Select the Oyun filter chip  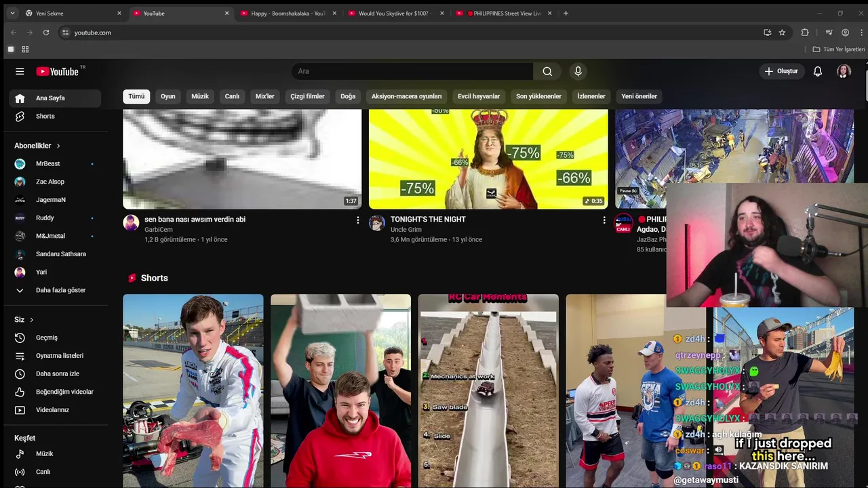(x=167, y=96)
